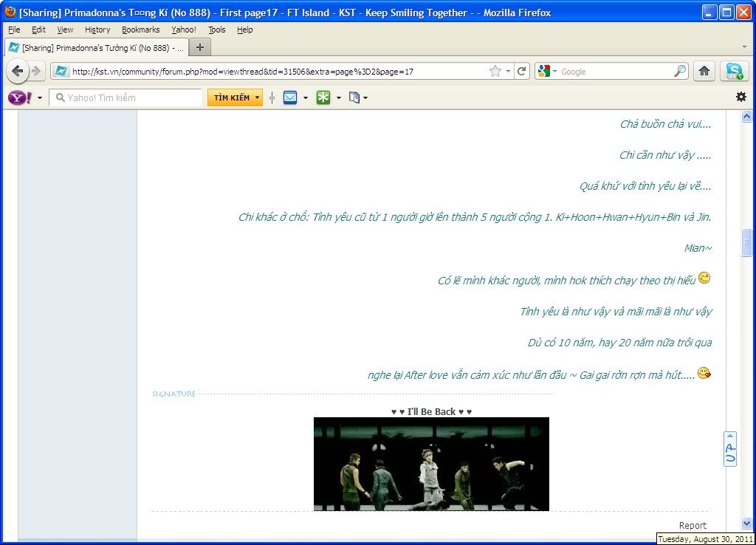Expand the TÌM KIẾM button dropdown arrow

258,97
